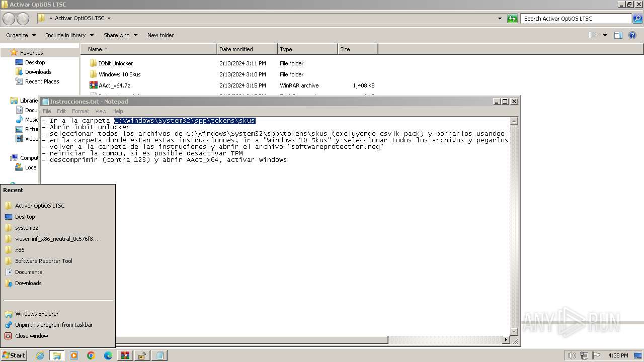This screenshot has width=644, height=362.
Task: Click the Explorer Forward navigation button
Action: (23, 19)
